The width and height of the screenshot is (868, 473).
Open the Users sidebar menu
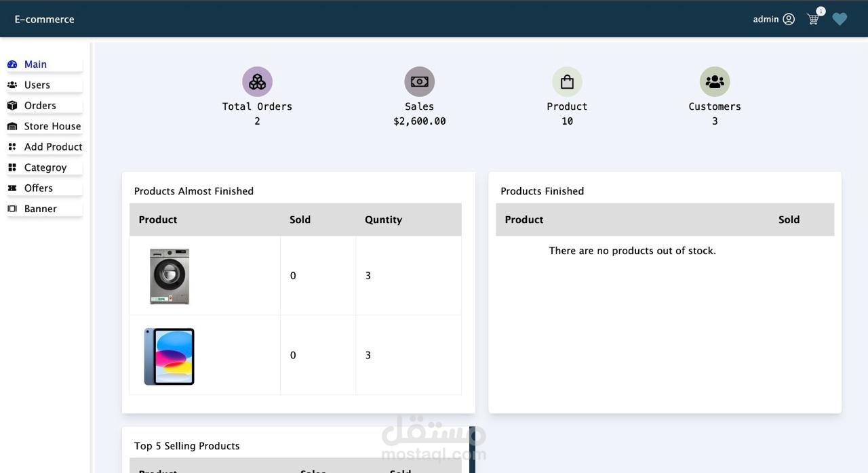(37, 85)
